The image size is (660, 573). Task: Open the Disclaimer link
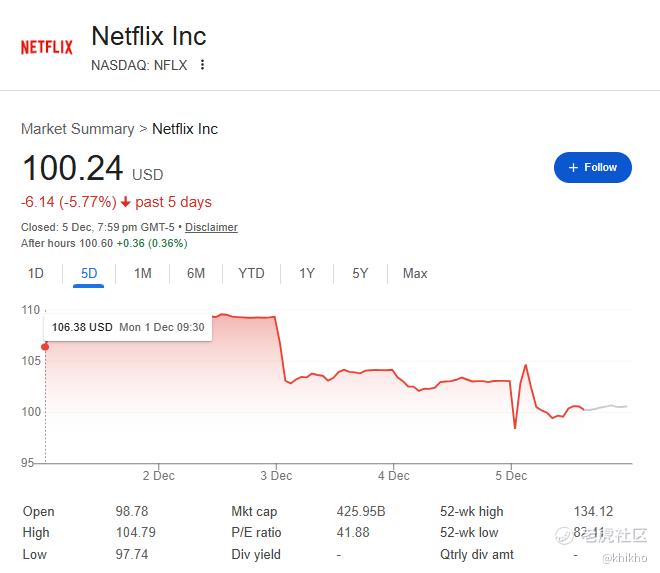click(x=211, y=227)
